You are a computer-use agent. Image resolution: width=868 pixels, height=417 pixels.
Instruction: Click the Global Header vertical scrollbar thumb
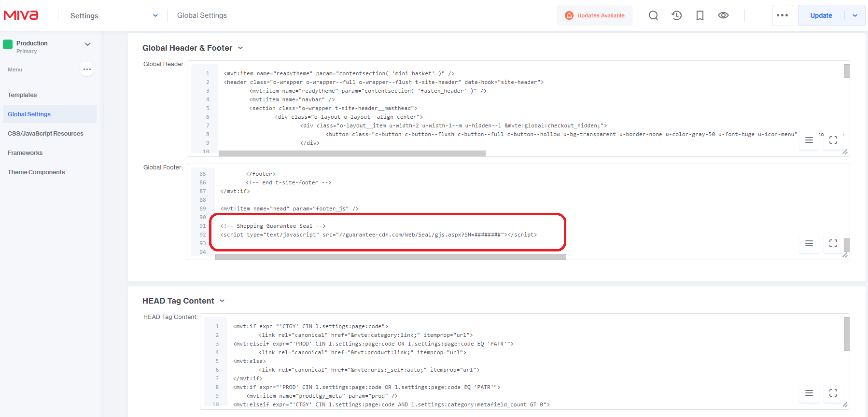(x=847, y=71)
